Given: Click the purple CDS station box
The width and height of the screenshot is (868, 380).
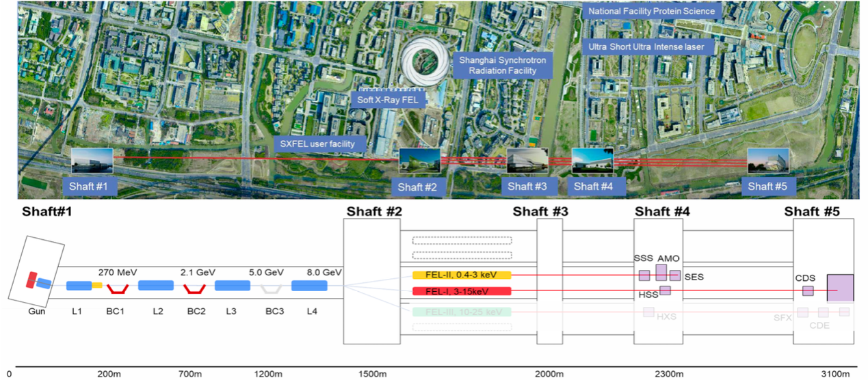Looking at the screenshot, I should coord(808,291).
